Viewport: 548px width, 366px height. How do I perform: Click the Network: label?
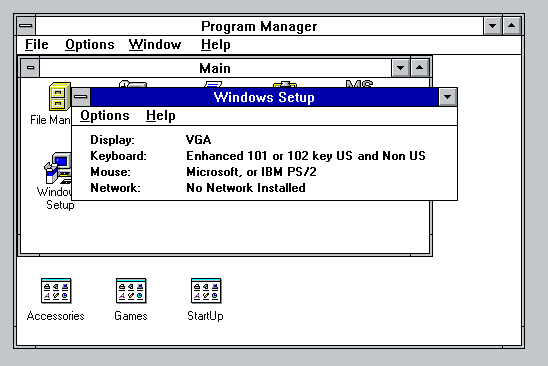(x=115, y=188)
